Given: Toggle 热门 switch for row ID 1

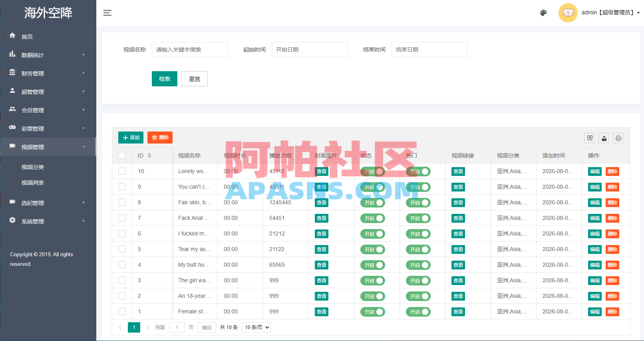Looking at the screenshot, I should tap(418, 312).
